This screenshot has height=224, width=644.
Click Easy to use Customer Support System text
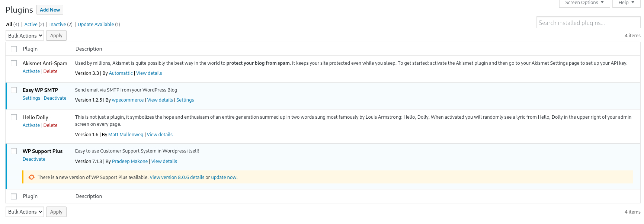coord(137,151)
